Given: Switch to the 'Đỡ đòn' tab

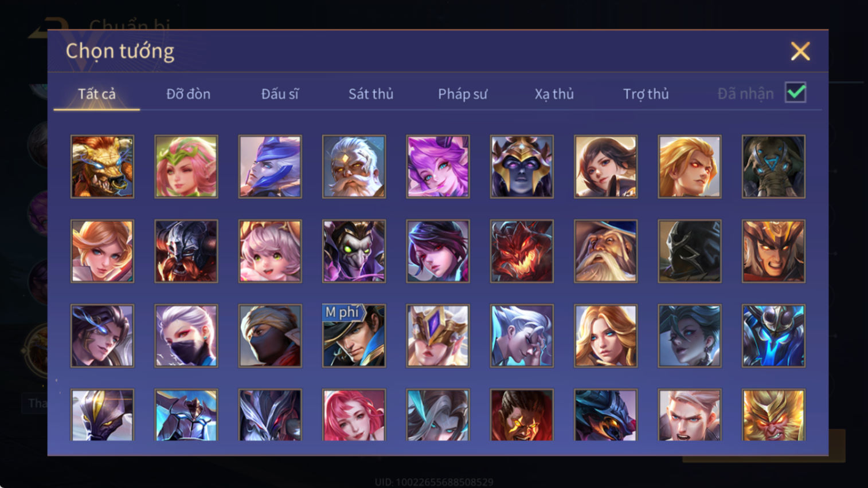Looking at the screenshot, I should tap(189, 94).
